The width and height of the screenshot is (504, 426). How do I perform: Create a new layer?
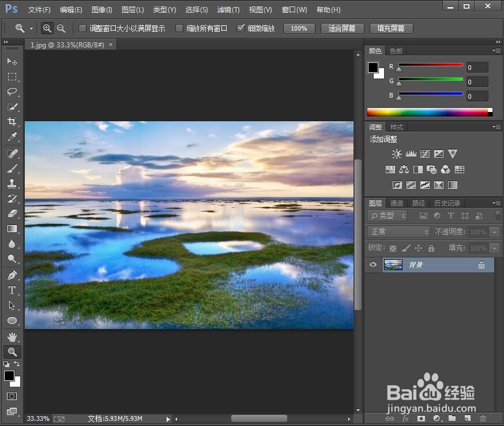(468, 418)
